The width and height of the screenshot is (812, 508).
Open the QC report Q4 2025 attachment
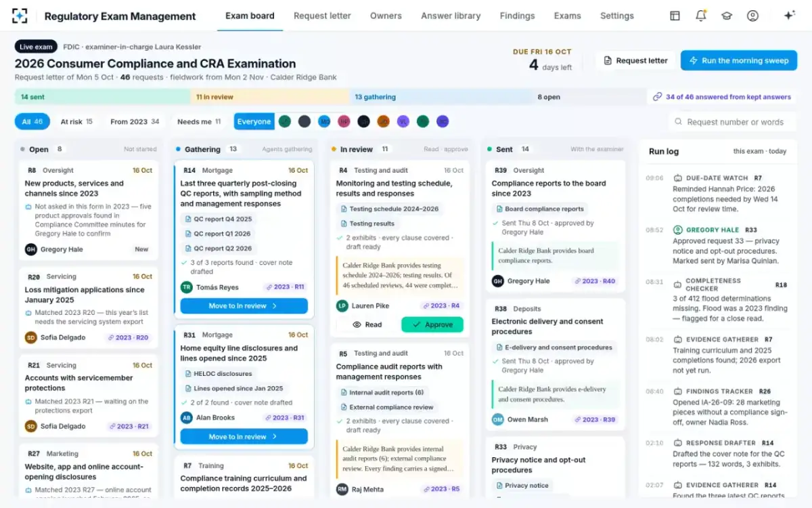[218, 219]
